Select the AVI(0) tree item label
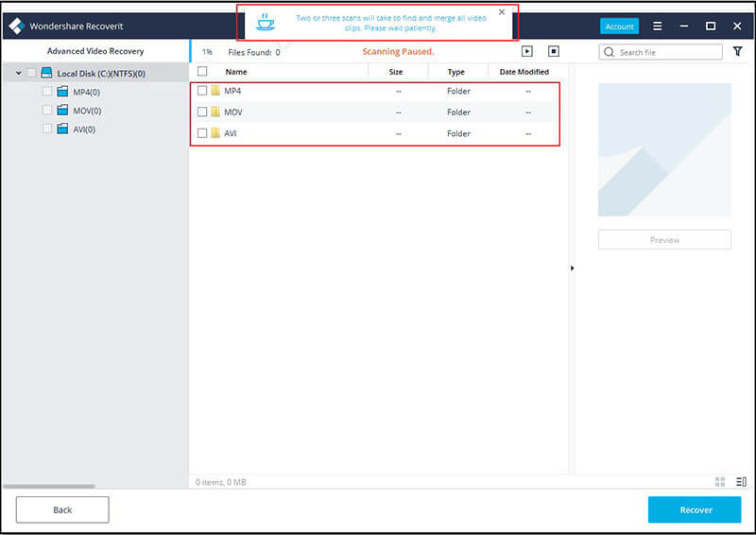 point(84,129)
